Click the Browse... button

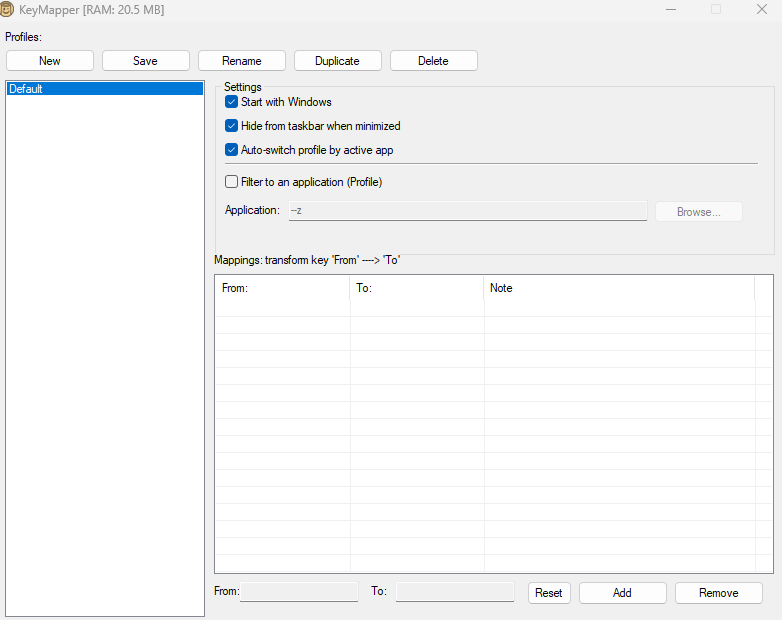699,211
